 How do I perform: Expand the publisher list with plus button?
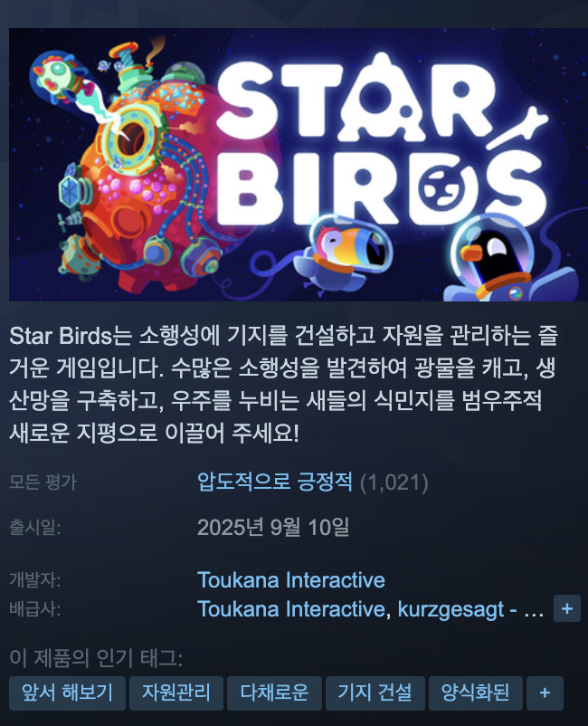click(566, 608)
